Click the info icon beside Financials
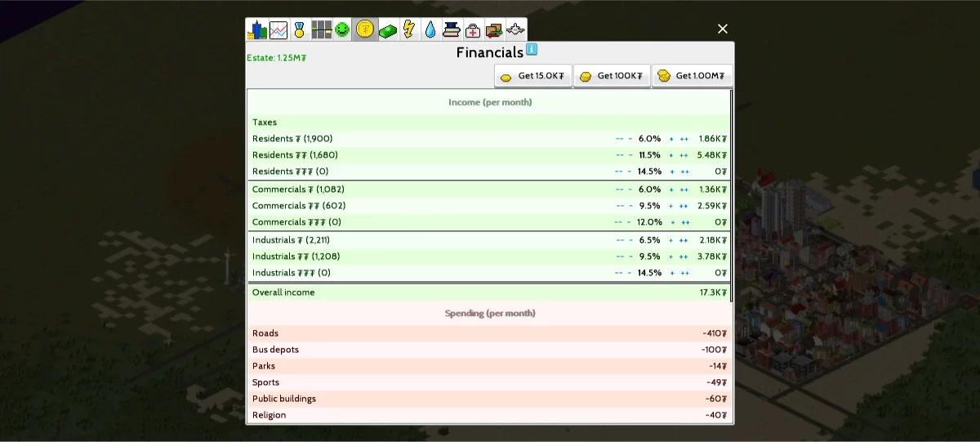This screenshot has width=980, height=442. pyautogui.click(x=532, y=49)
